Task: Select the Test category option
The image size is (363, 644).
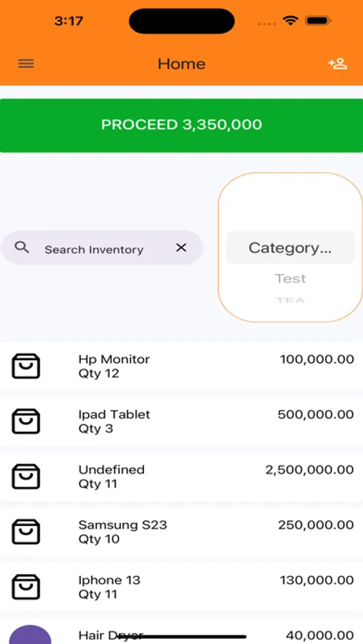Action: click(x=290, y=278)
